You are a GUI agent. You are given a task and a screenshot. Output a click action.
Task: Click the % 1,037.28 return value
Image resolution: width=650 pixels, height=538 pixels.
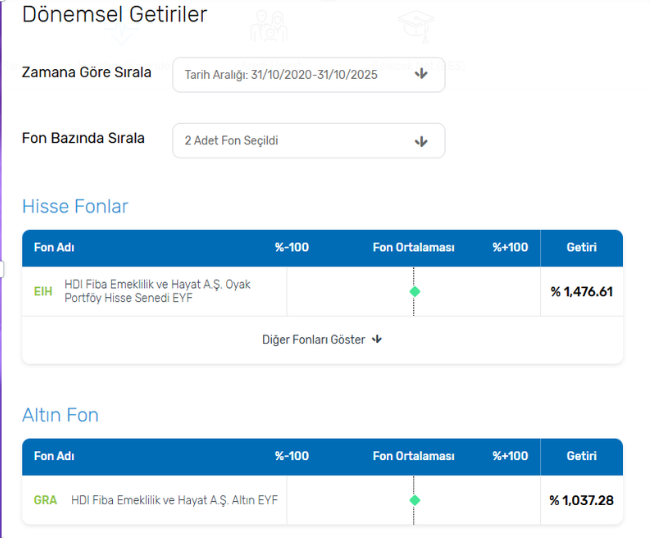point(581,500)
